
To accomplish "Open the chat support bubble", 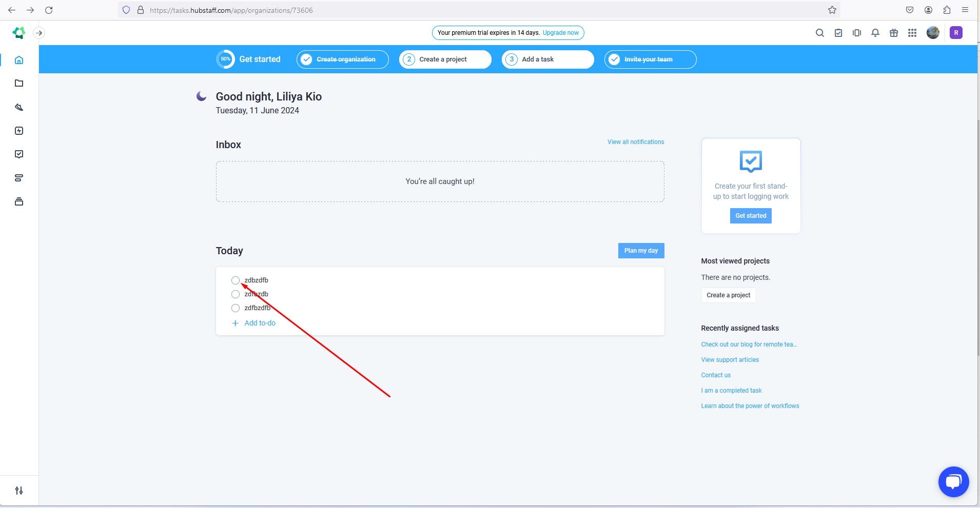I will [953, 482].
